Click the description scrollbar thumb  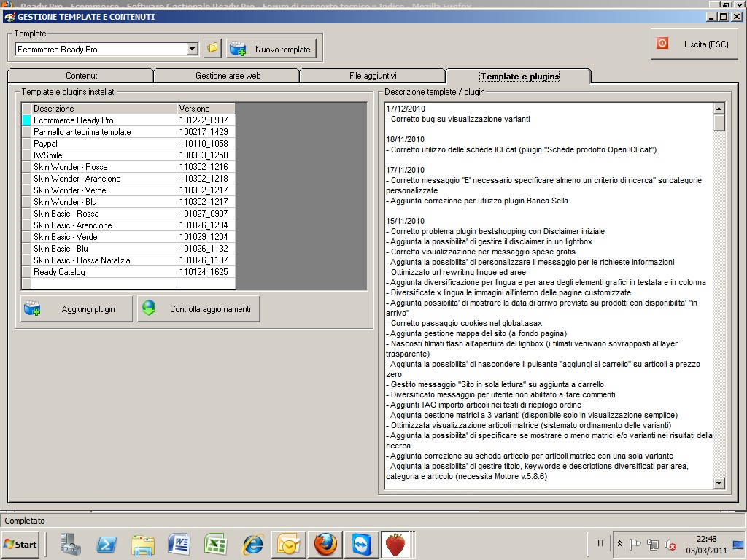719,122
